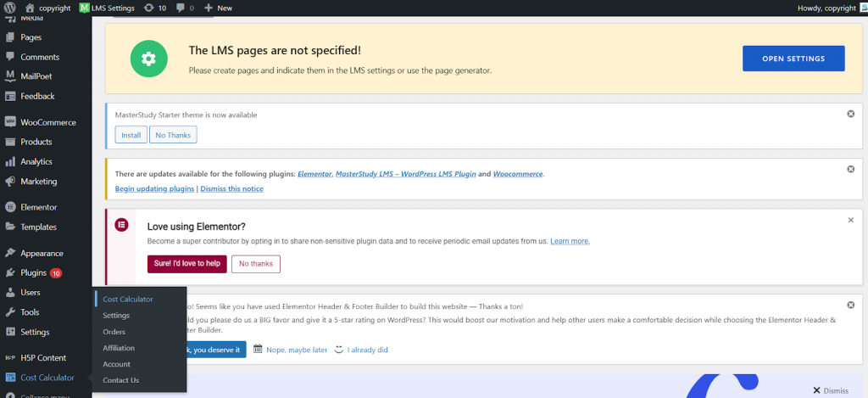Click I already did link
This screenshot has width=868, height=398.
[x=368, y=350]
